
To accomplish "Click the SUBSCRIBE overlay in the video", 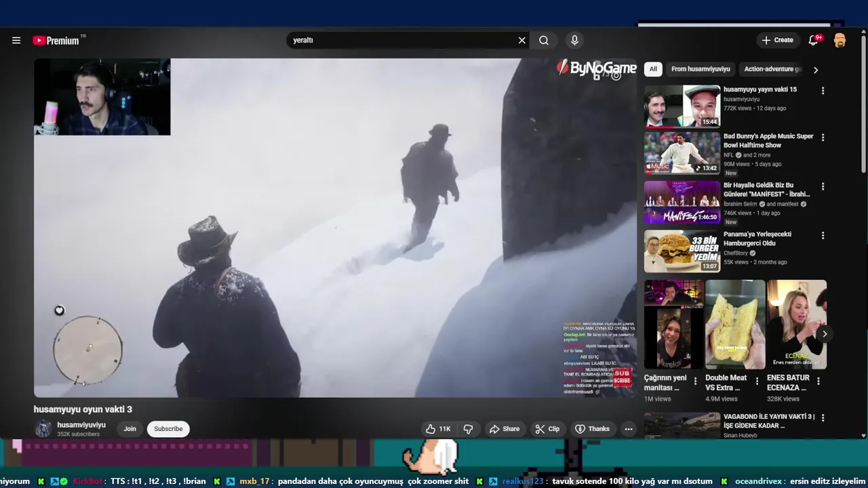I will (622, 377).
